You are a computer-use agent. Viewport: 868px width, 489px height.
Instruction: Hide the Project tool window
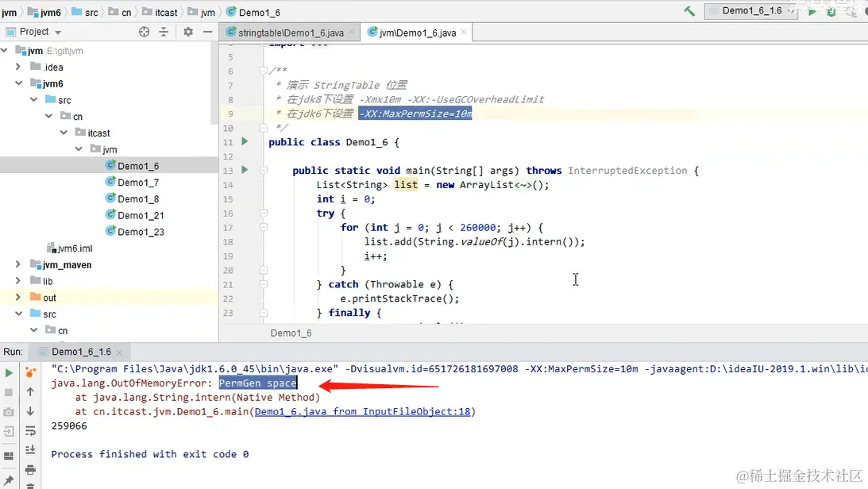(207, 32)
